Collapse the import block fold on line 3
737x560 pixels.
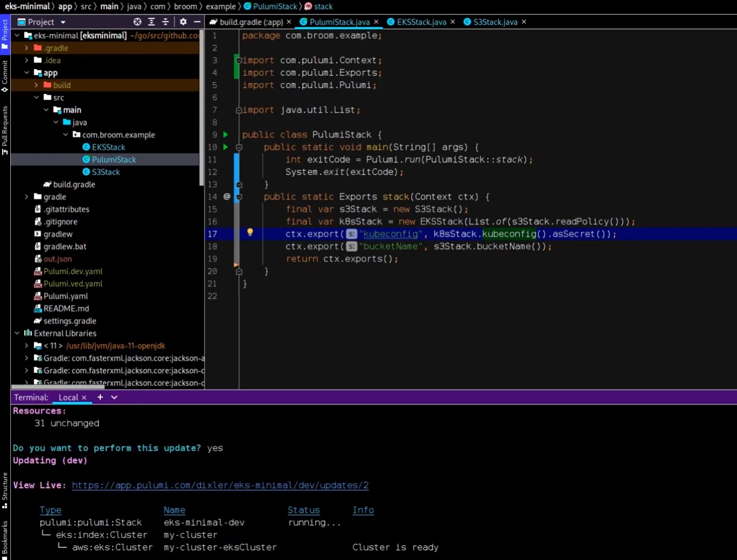pyautogui.click(x=238, y=60)
